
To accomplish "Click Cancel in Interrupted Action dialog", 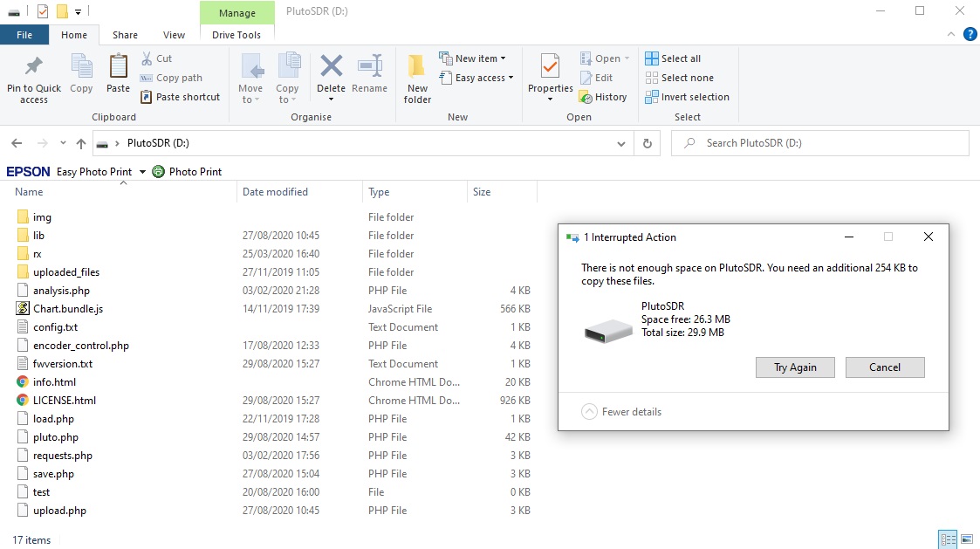I will point(884,367).
